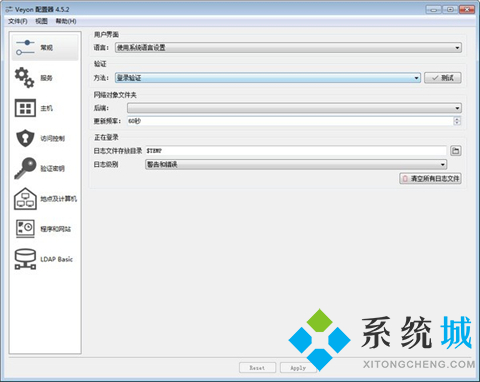This screenshot has height=382, width=480.
Task: Increase update interval with spinner up arrow
Action: tap(457, 119)
